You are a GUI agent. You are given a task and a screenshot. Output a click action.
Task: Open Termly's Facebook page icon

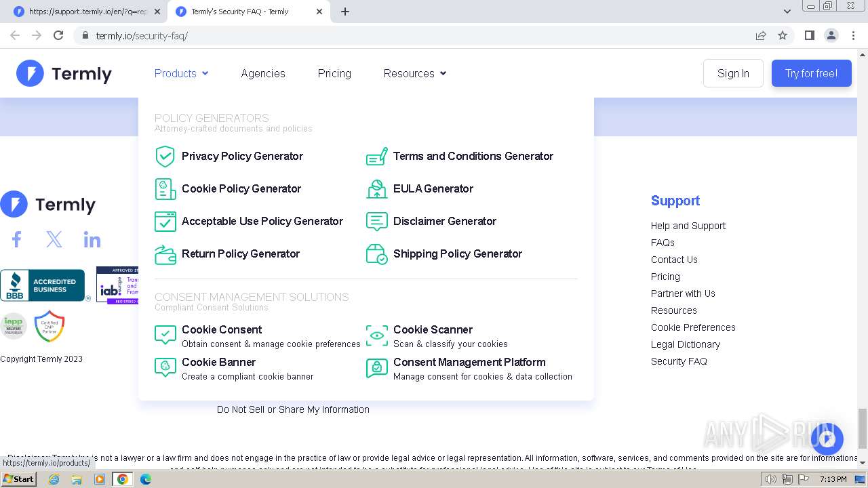pyautogui.click(x=17, y=239)
